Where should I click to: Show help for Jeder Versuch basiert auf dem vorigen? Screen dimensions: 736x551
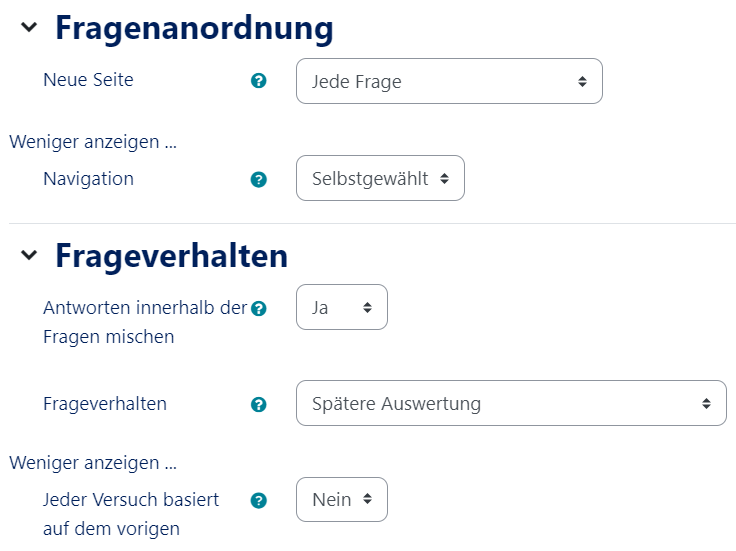(x=259, y=500)
